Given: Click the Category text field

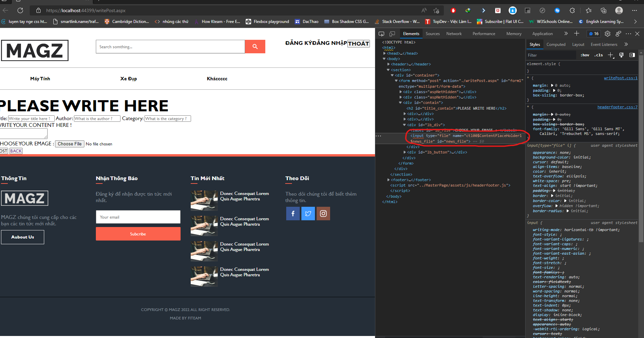Looking at the screenshot, I should point(168,118).
